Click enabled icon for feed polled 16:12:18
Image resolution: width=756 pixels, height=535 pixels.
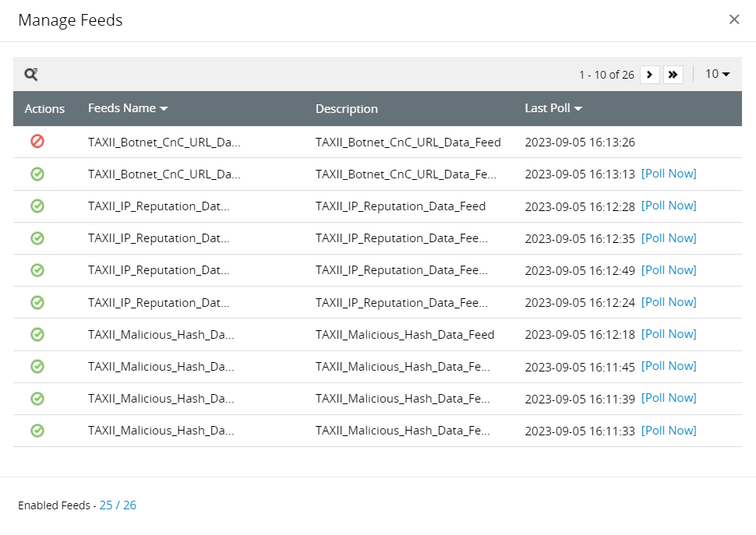[37, 334]
